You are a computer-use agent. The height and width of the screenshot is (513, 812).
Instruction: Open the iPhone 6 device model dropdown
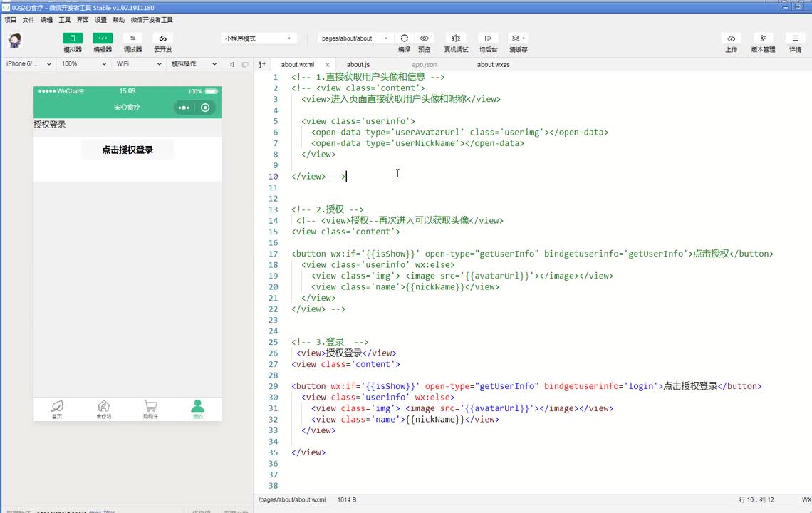pyautogui.click(x=28, y=64)
